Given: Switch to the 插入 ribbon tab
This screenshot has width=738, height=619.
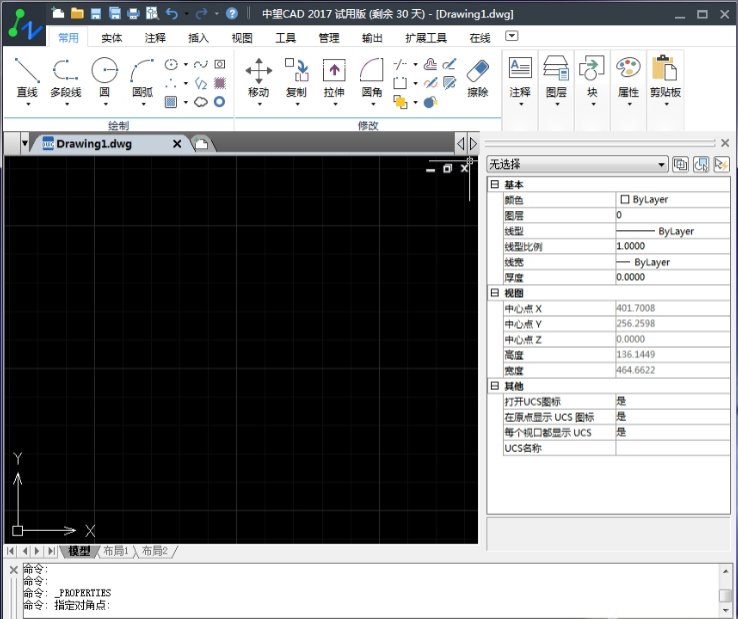Looking at the screenshot, I should coord(198,38).
